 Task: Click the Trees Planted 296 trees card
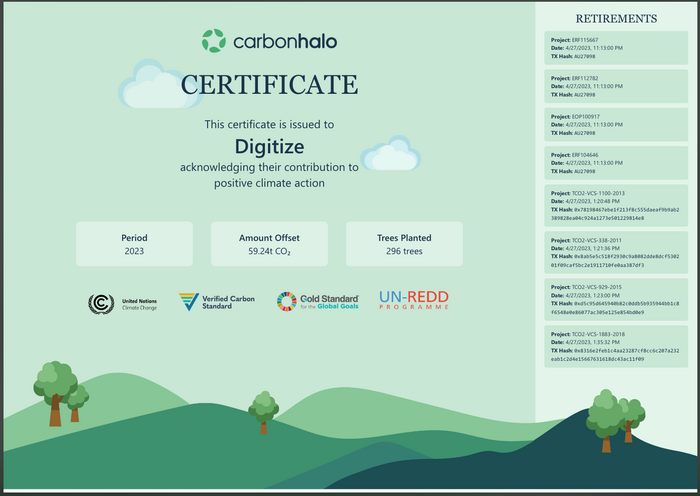point(404,245)
